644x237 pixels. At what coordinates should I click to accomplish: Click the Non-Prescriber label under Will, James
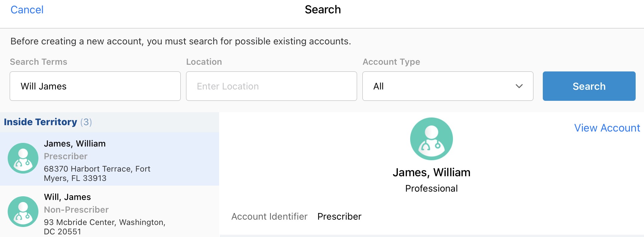point(76,210)
